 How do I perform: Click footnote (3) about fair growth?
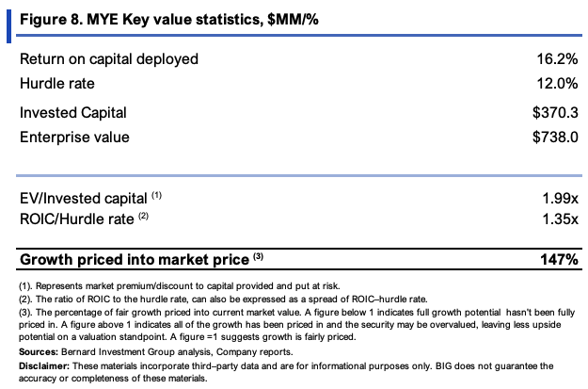[296, 324]
